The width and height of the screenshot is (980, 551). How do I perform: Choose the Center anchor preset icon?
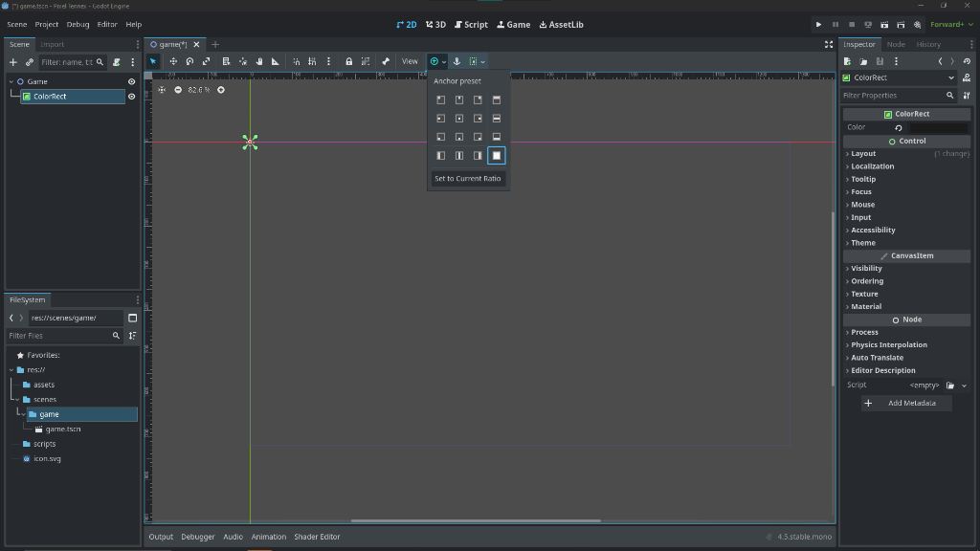coord(459,119)
